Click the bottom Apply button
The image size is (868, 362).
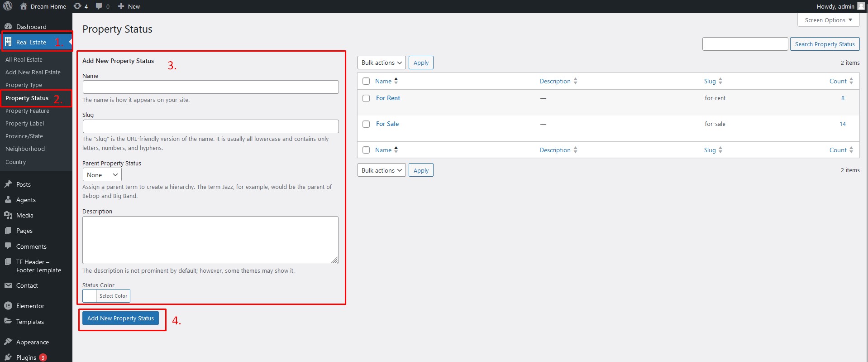[421, 170]
